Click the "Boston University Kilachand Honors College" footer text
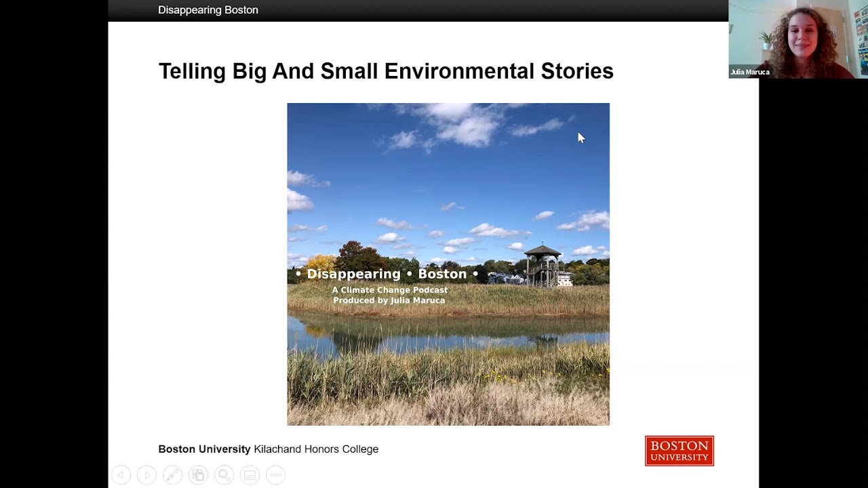868x488 pixels. click(269, 449)
